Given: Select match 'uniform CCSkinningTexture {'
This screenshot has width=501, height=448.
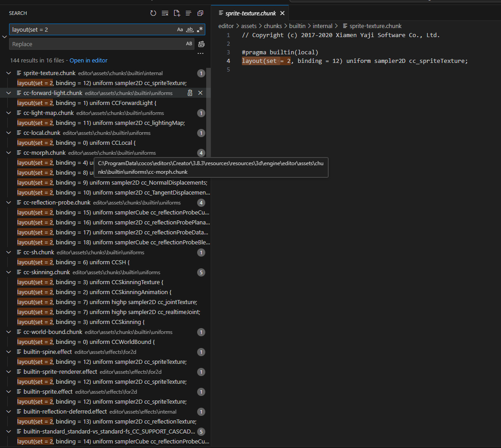Looking at the screenshot, I should tap(90, 282).
